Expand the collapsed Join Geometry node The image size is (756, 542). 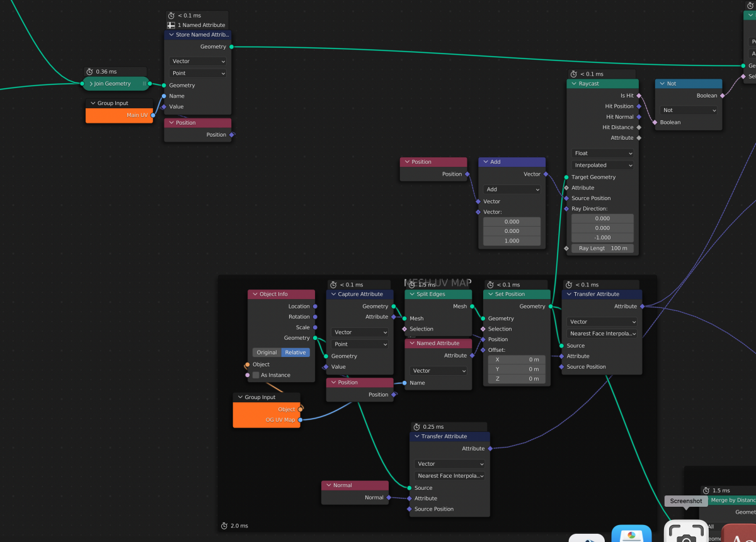[x=91, y=84]
